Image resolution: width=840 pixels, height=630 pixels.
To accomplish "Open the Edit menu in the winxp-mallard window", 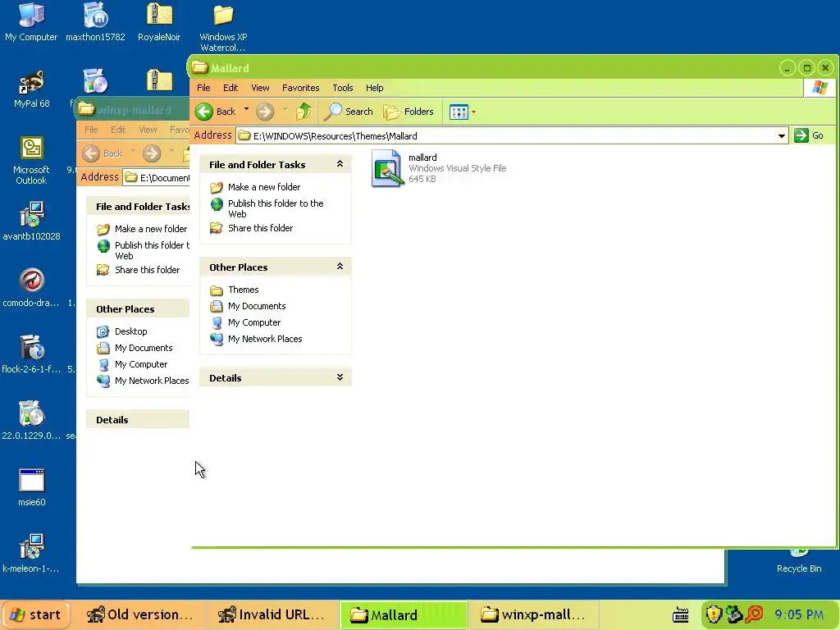I will 118,130.
